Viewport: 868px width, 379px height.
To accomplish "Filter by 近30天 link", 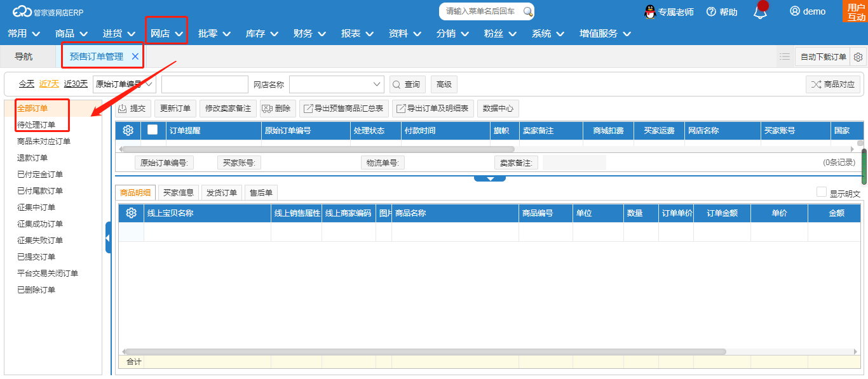I will coord(76,84).
